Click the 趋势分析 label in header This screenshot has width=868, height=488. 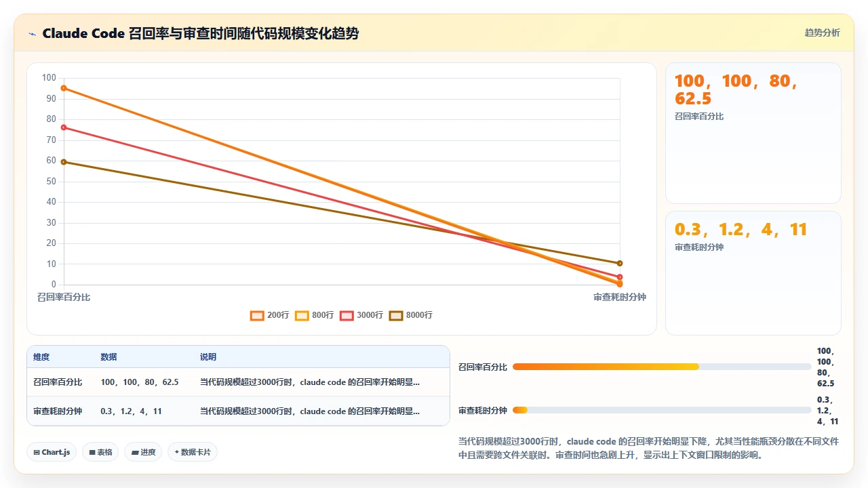tap(822, 33)
